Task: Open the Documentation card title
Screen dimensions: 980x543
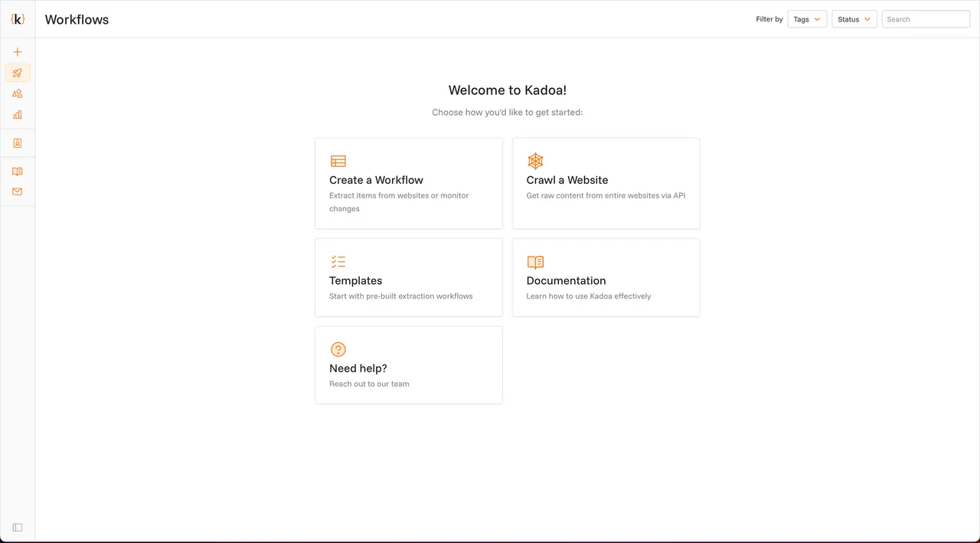Action: [566, 281]
